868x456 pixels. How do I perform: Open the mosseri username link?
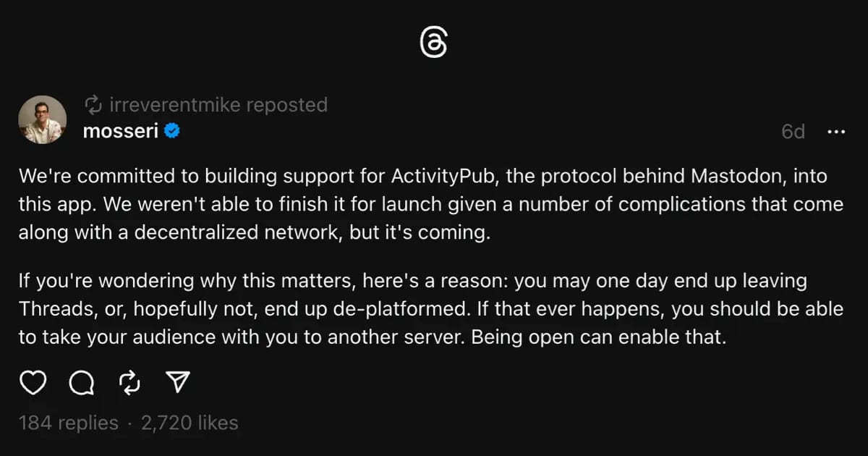121,131
